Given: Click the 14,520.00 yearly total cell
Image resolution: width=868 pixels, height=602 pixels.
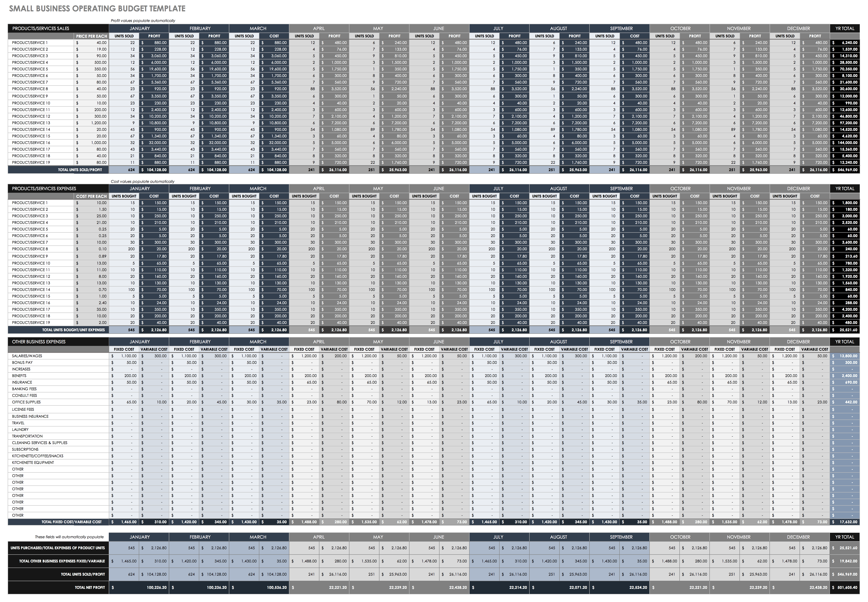Looking at the screenshot, I should [845, 129].
